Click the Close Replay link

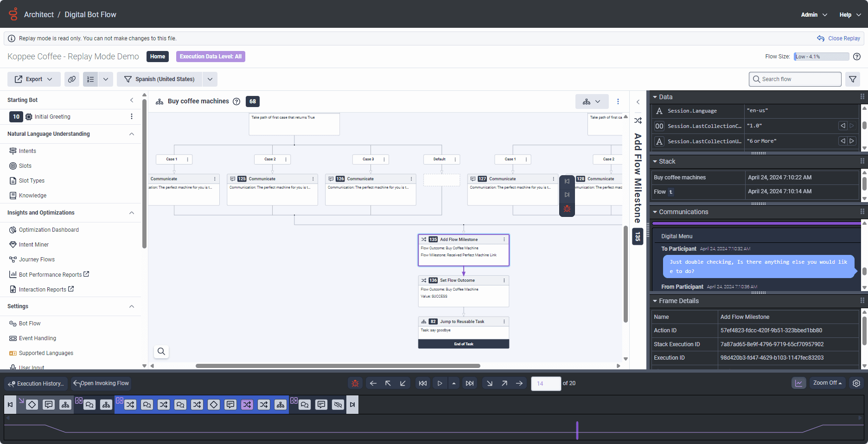[x=839, y=38]
